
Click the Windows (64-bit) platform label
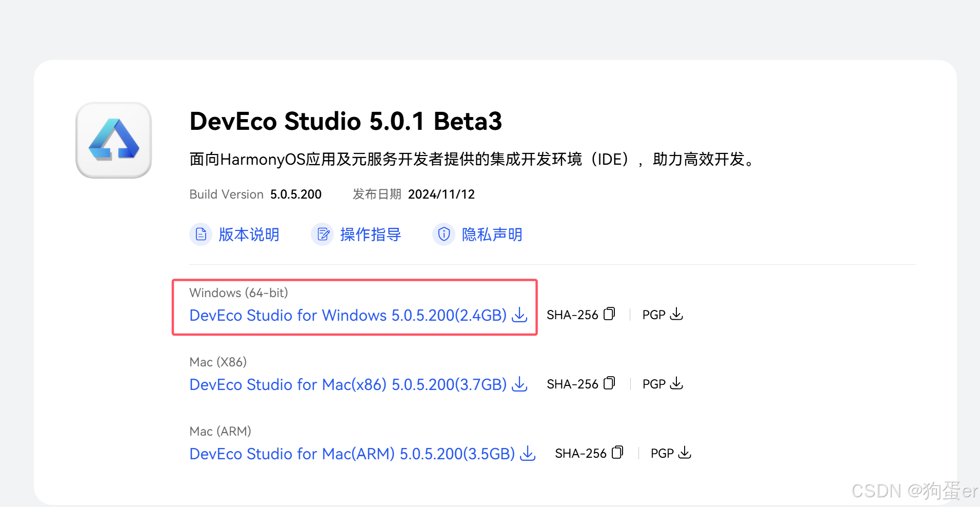[x=238, y=293]
